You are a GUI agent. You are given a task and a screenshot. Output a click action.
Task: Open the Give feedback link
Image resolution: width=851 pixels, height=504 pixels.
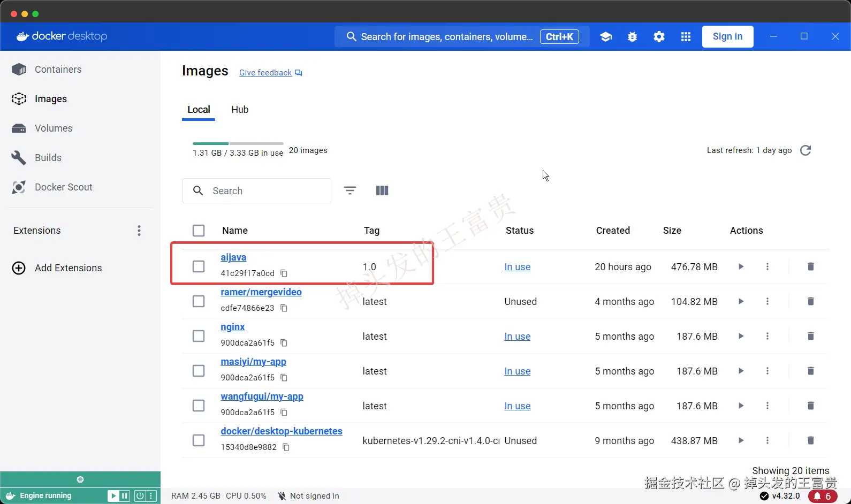coord(271,73)
